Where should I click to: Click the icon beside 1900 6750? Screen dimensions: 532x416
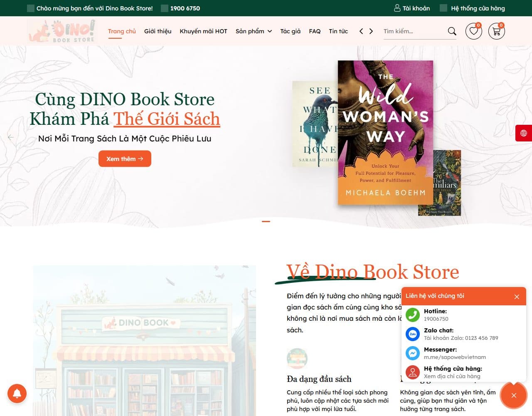pyautogui.click(x=164, y=8)
